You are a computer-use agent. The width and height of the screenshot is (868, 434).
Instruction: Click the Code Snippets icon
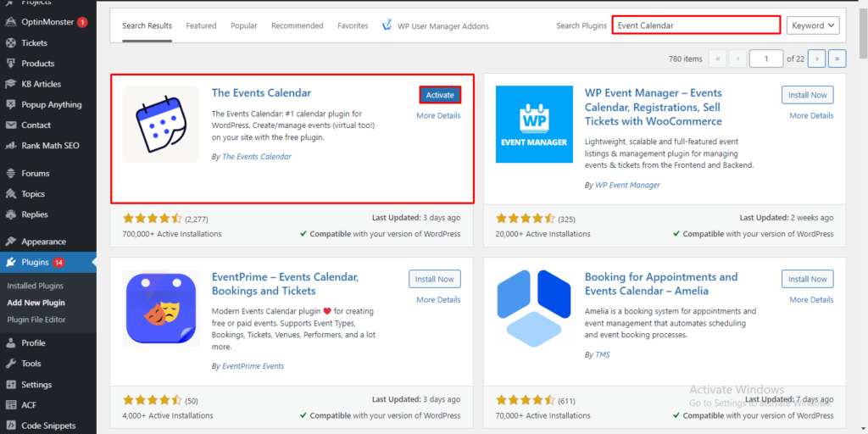(x=10, y=426)
